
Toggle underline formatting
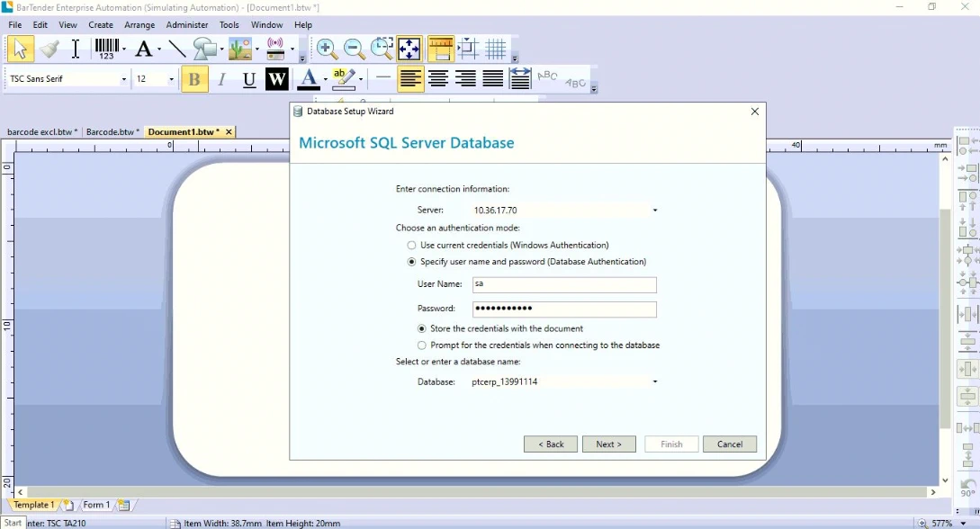click(249, 79)
